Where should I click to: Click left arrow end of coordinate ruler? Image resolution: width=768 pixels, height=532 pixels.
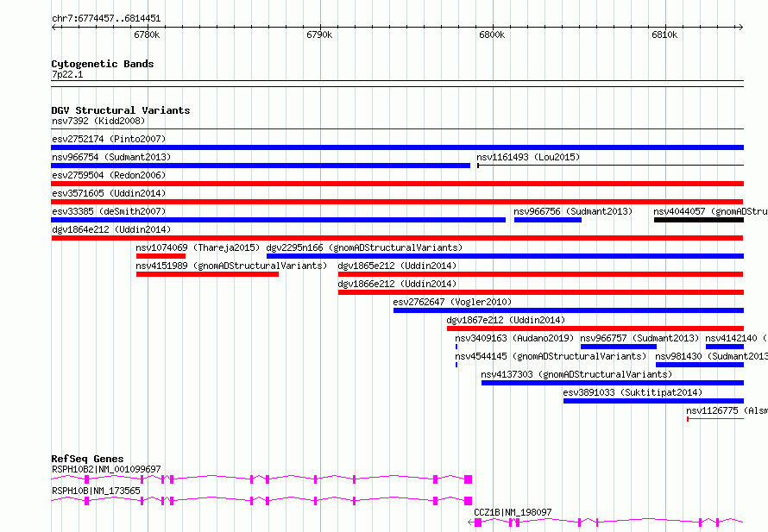point(54,27)
